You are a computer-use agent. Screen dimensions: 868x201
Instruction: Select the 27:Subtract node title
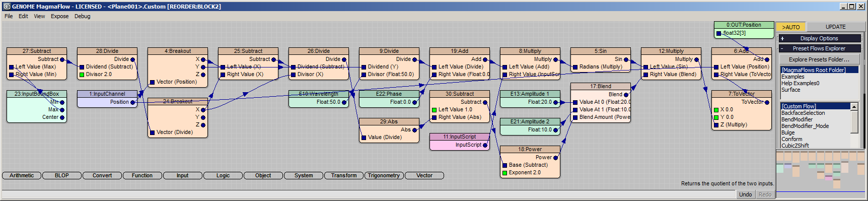pyautogui.click(x=37, y=51)
